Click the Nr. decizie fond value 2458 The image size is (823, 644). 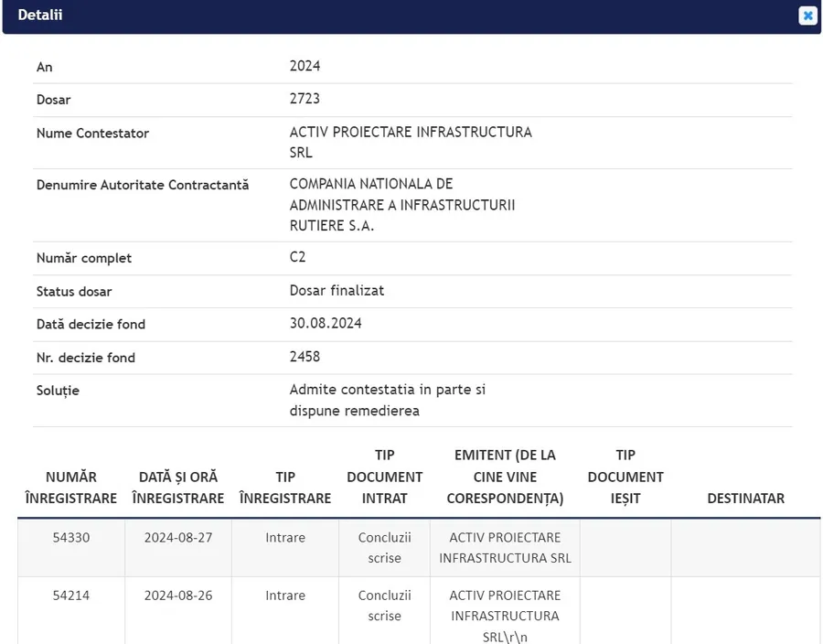click(305, 357)
